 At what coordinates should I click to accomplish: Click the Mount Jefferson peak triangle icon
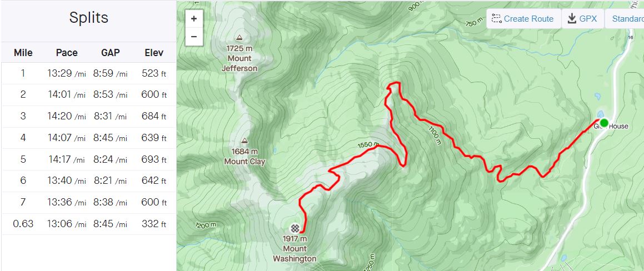[x=239, y=37]
